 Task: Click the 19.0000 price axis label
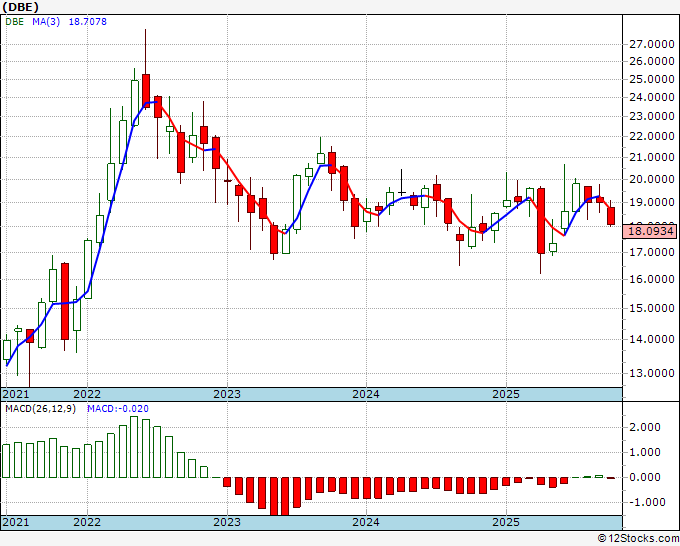[x=651, y=203]
